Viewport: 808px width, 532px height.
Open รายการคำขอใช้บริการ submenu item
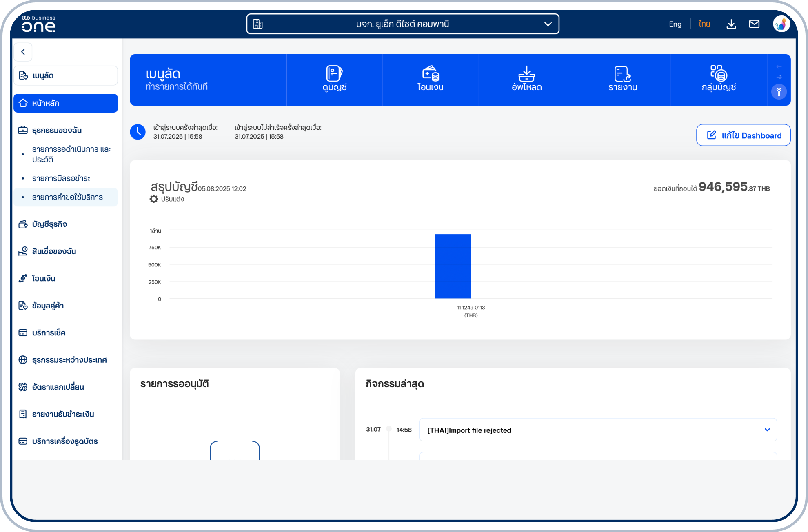pos(67,197)
